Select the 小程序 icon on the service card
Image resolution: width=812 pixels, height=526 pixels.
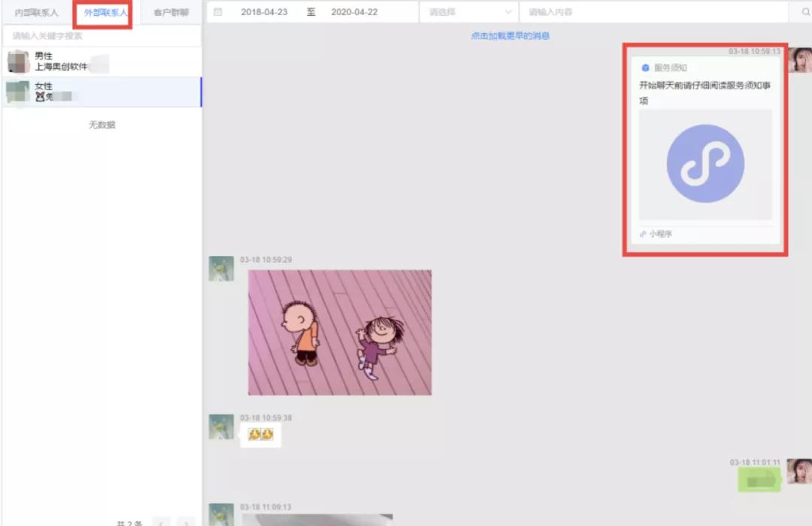(644, 234)
